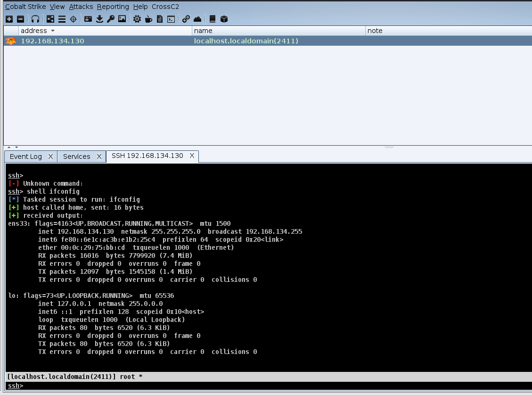Open the book help icon

pos(213,19)
